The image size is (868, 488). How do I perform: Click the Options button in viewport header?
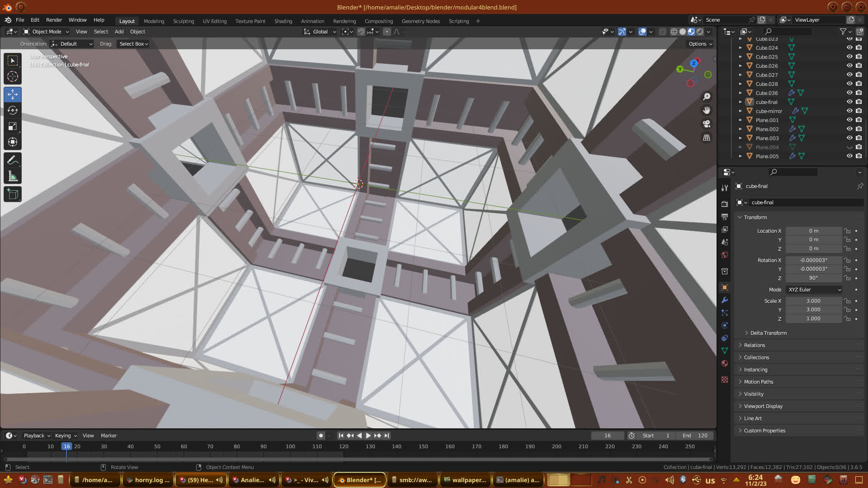700,44
